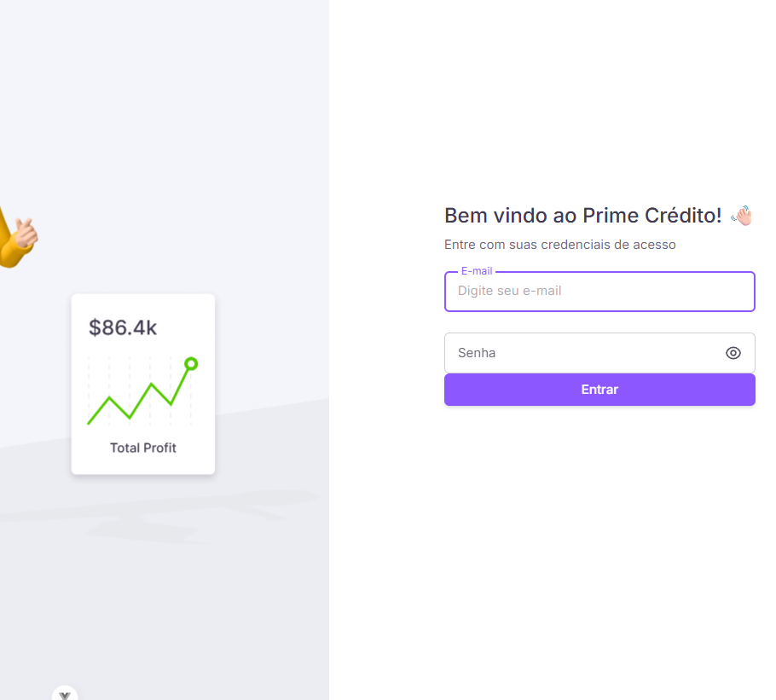The width and height of the screenshot is (776, 700).
Task: Click the Digite seu e-mail placeholder
Action: pos(509,291)
